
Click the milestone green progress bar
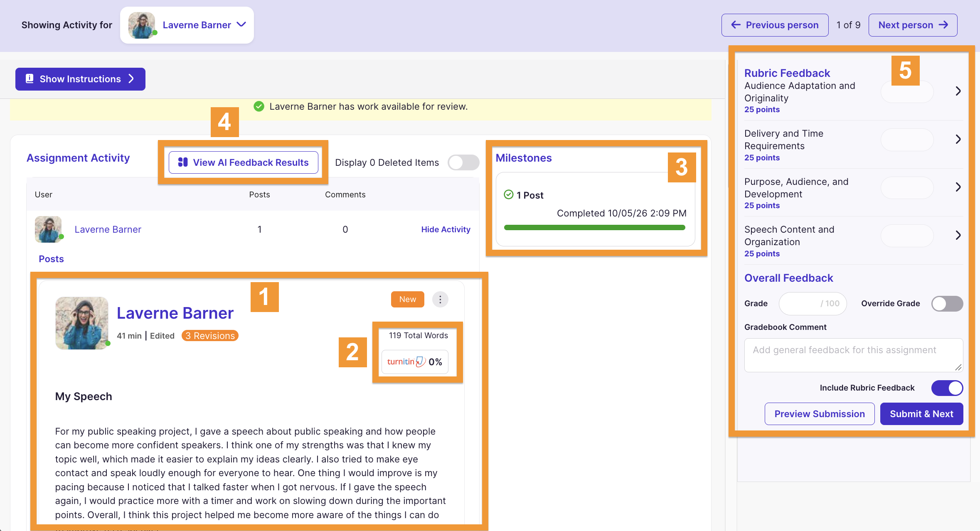point(594,228)
